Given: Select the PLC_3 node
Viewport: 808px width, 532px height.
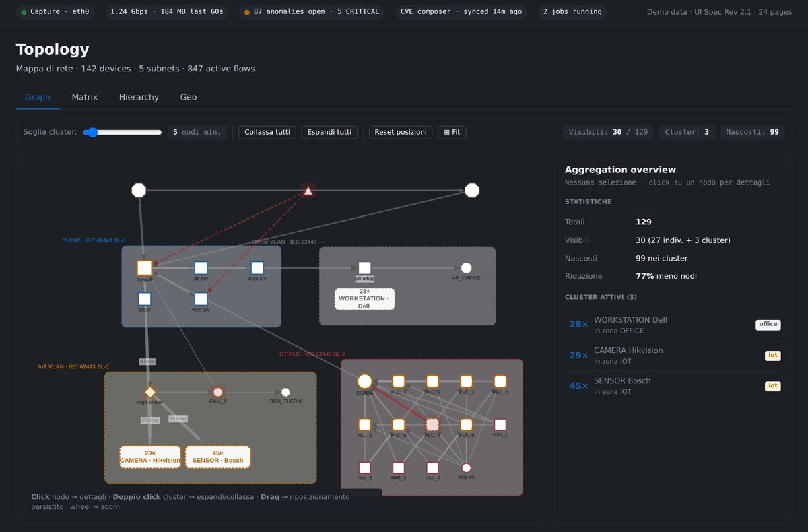Looking at the screenshot, I should [x=466, y=382].
